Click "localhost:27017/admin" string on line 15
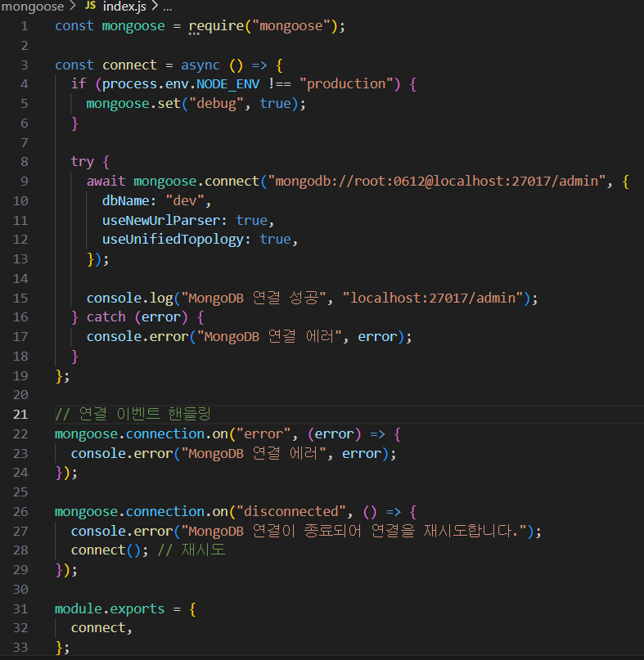The image size is (644, 660). [x=433, y=298]
